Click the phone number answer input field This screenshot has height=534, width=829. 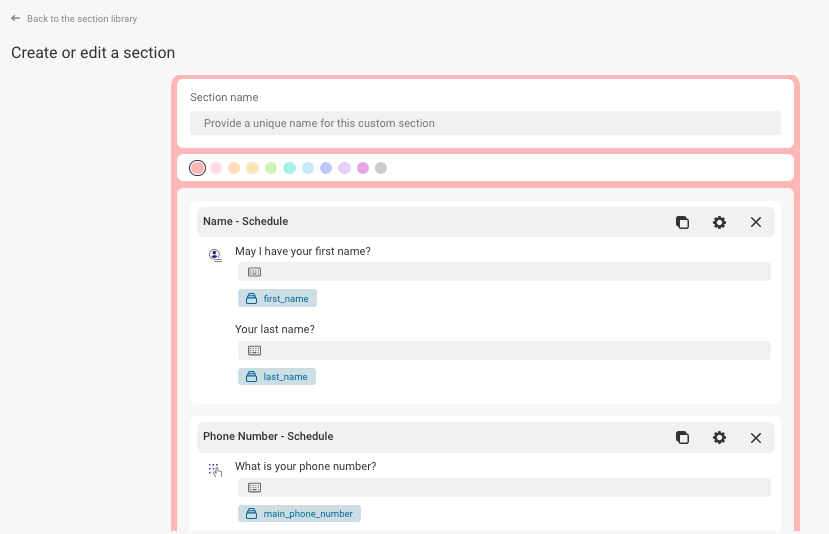click(504, 487)
